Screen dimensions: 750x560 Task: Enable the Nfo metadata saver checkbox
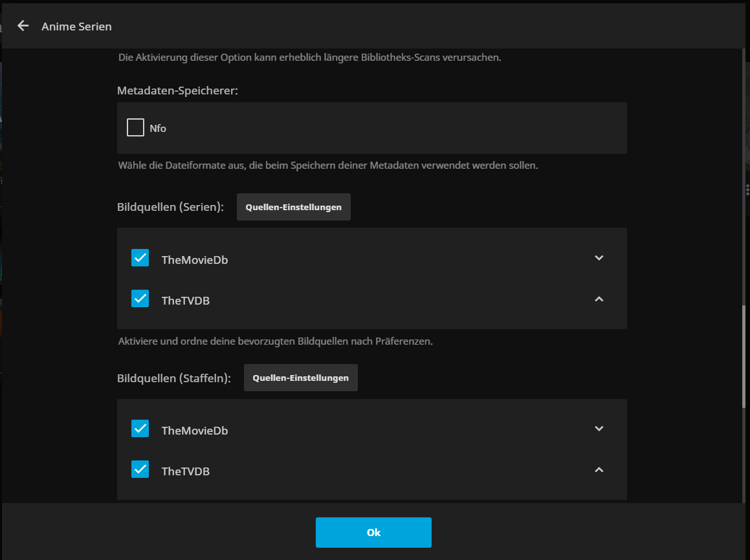click(135, 128)
